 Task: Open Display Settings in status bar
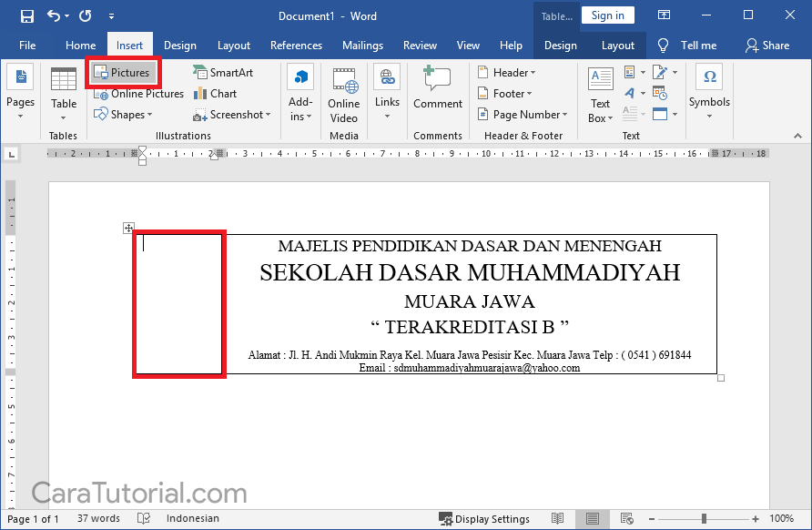(484, 518)
